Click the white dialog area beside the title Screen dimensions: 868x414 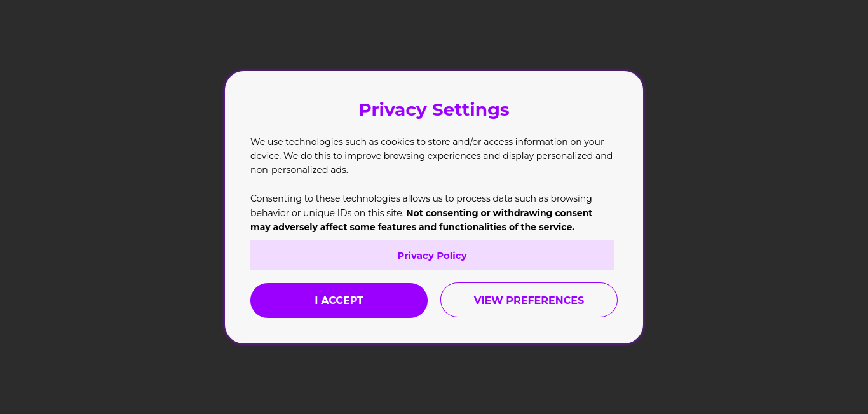(572, 109)
